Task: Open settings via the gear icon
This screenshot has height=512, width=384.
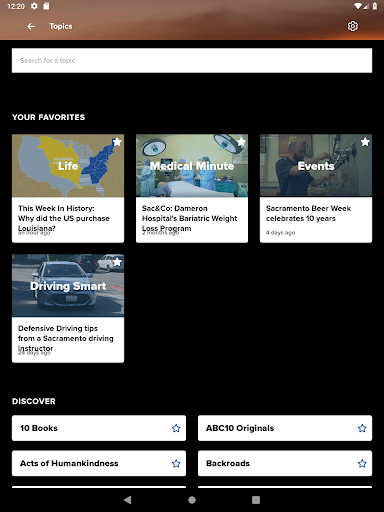Action: (x=353, y=26)
